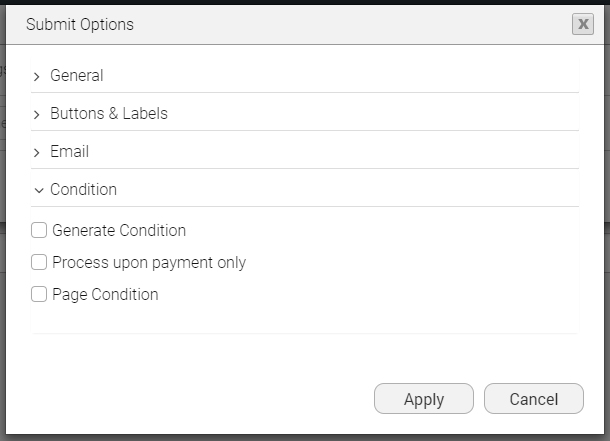
Task: Click the chevron arrow beside Buttons & Labels
Action: (37, 114)
